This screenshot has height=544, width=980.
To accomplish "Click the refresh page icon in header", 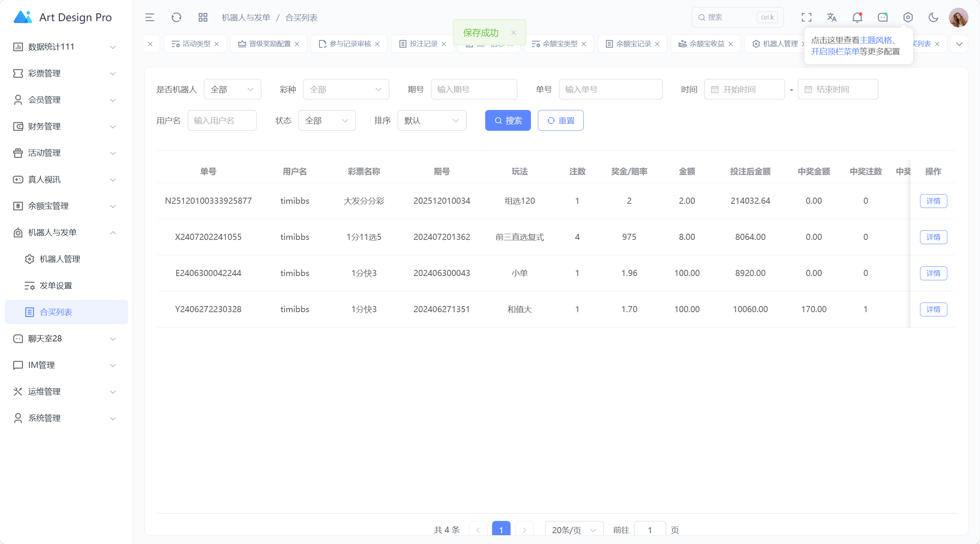I will 176,17.
